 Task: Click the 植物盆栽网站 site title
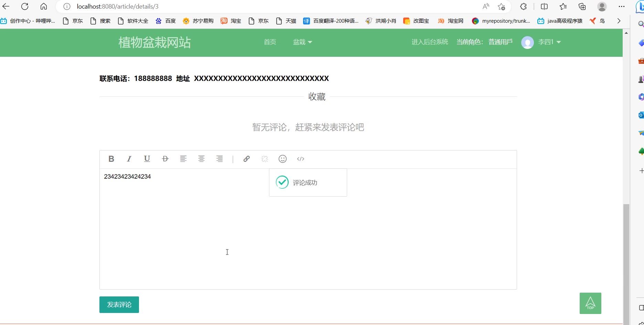click(154, 42)
